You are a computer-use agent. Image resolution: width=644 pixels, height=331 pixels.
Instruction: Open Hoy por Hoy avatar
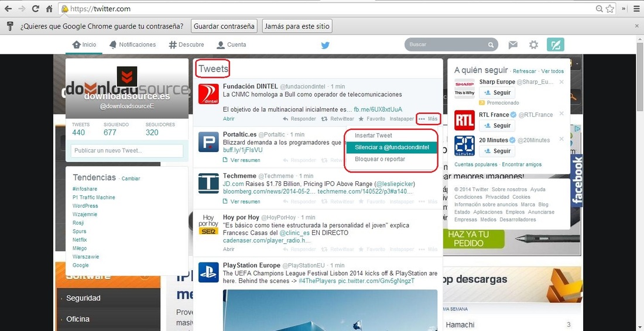[x=208, y=225]
